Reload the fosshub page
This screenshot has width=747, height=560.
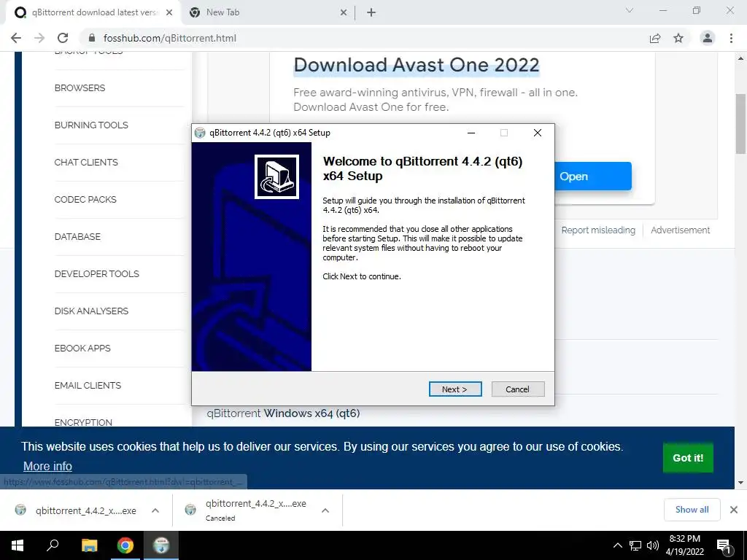(63, 38)
